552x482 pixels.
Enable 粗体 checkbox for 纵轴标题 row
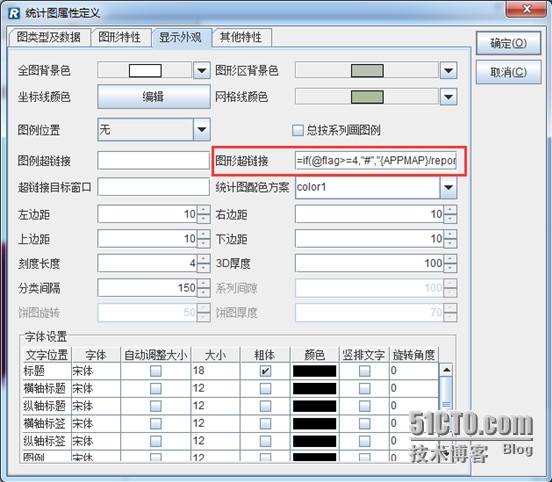tap(265, 406)
